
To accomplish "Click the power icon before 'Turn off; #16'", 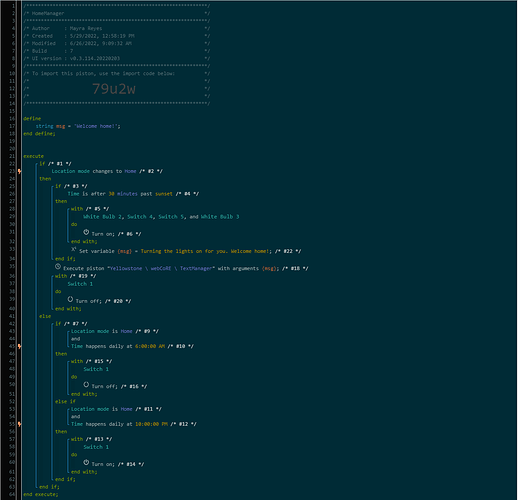I will 86,385.
